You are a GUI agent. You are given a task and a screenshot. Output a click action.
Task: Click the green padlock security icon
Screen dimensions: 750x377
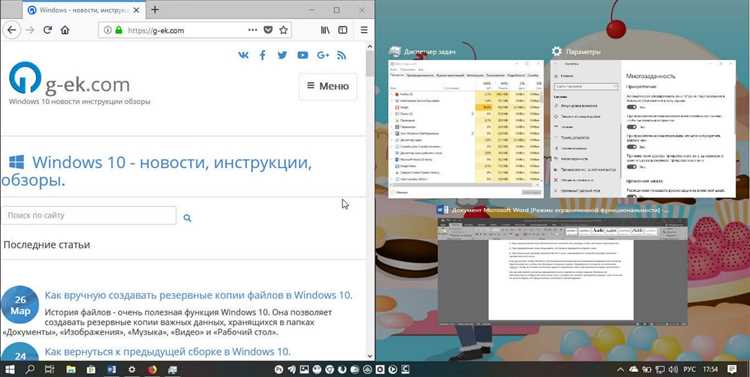(x=119, y=30)
